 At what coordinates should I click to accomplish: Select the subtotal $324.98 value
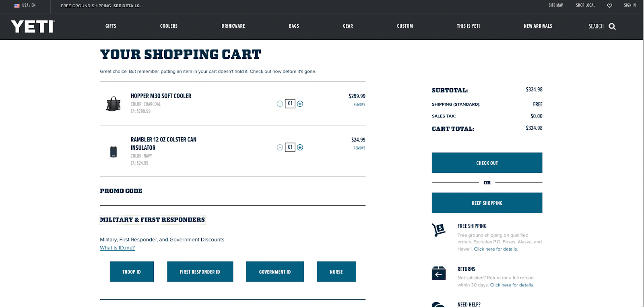534,89
